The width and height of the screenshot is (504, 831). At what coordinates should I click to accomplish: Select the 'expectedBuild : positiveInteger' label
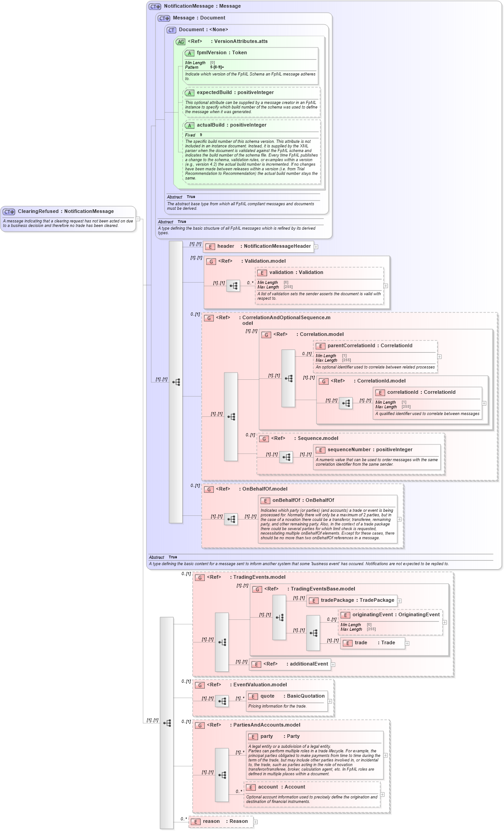point(235,93)
